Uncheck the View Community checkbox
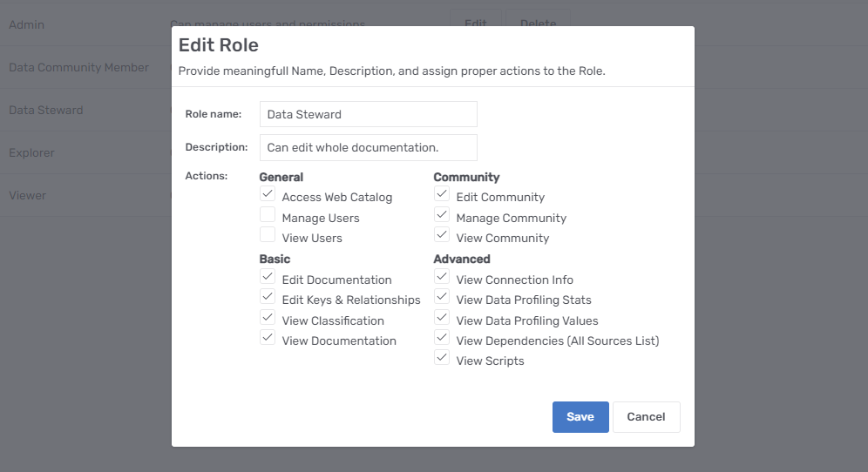The image size is (868, 472). (442, 235)
